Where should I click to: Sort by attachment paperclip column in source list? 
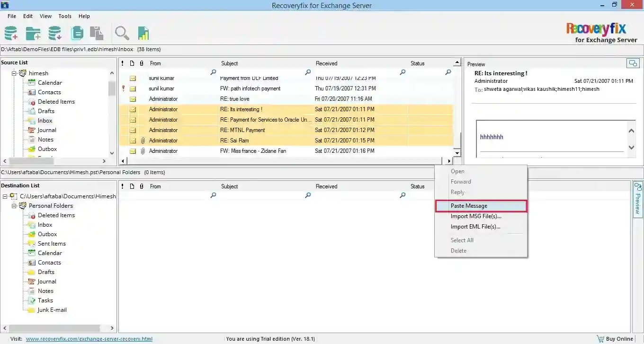pyautogui.click(x=142, y=63)
